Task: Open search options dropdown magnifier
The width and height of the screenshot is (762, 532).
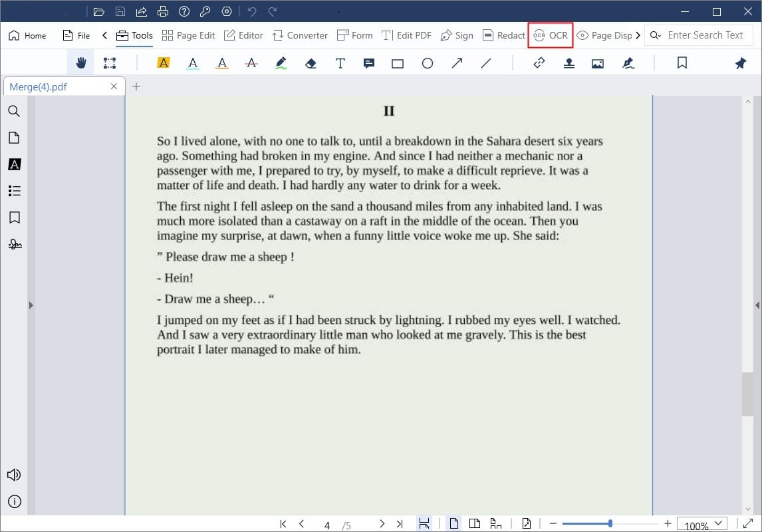Action: 656,35
